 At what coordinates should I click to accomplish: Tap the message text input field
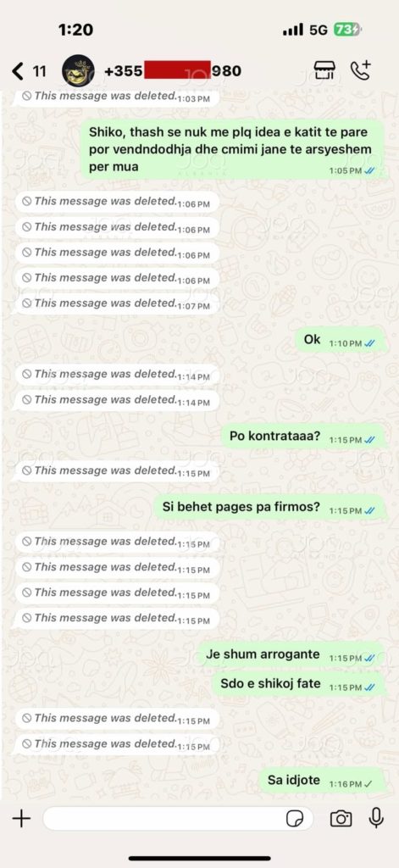(178, 818)
